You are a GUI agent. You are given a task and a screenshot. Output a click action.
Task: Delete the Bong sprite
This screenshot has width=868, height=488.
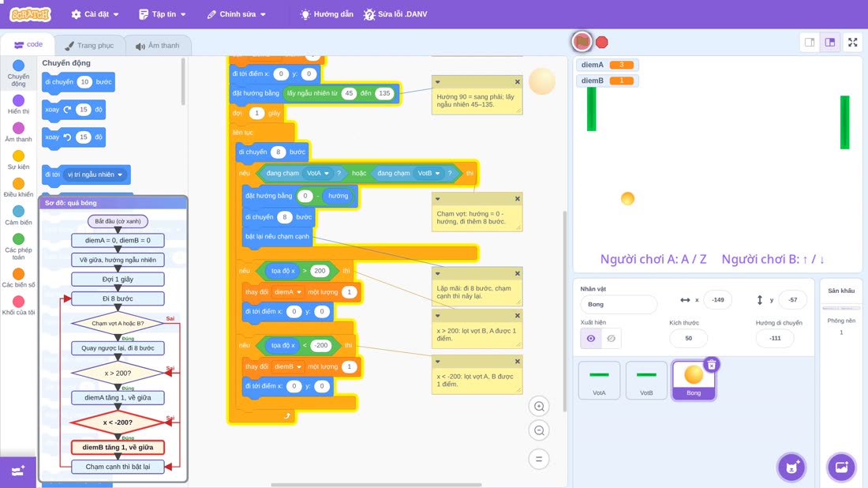[712, 365]
